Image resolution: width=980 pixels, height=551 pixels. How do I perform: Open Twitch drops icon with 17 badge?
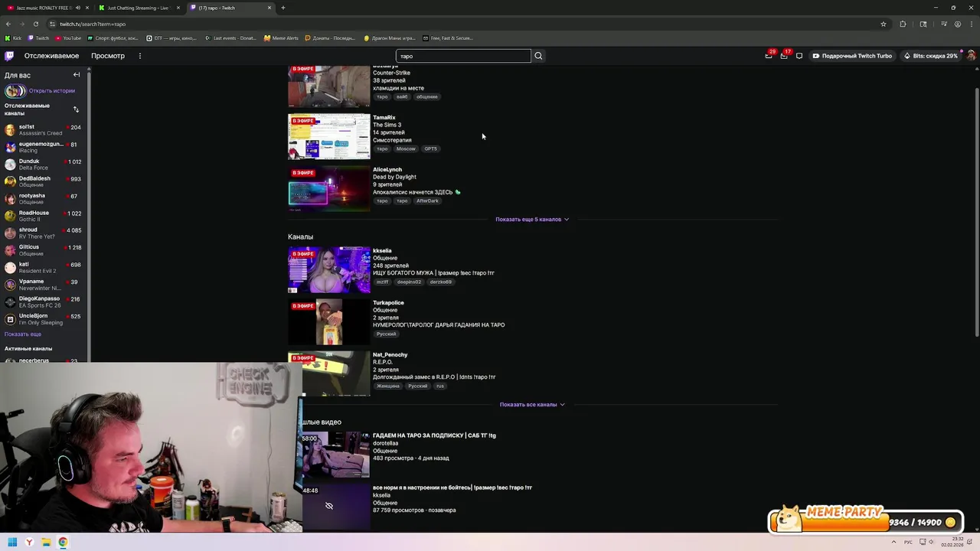pyautogui.click(x=784, y=56)
